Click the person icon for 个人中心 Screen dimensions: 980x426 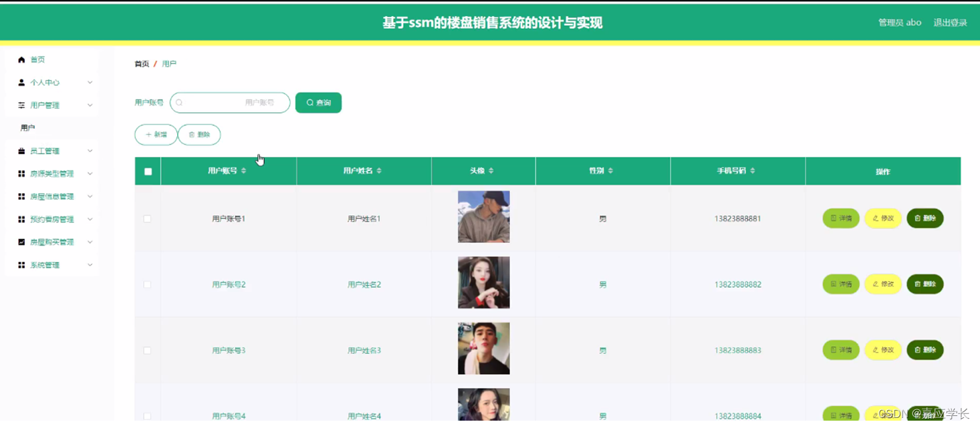(21, 83)
